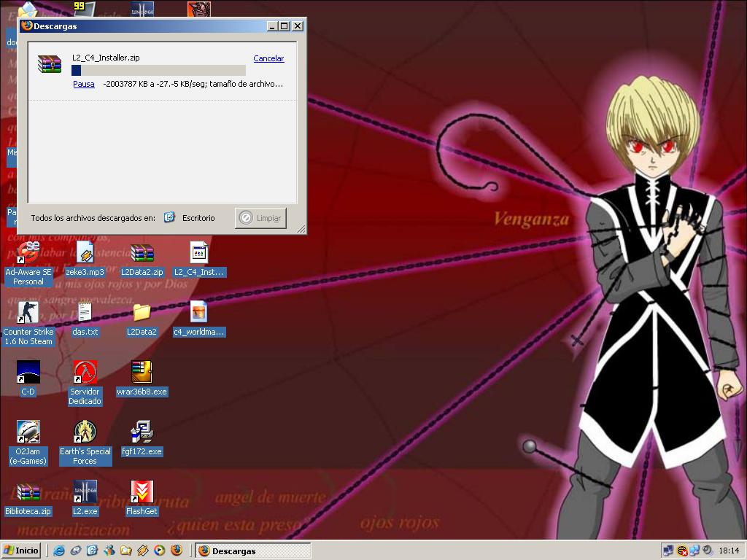The width and height of the screenshot is (747, 560).
Task: Select the FlashGet desktop shortcut
Action: tap(142, 497)
